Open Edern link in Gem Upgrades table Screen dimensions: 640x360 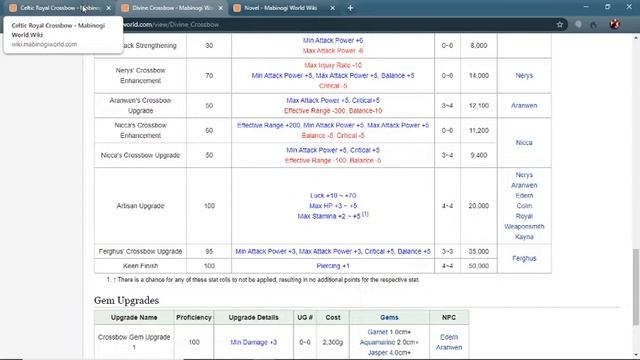click(x=449, y=337)
